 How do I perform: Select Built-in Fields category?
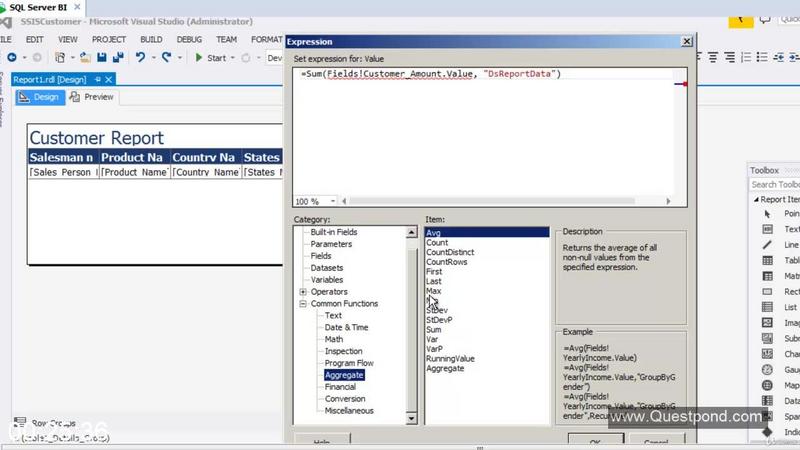pos(334,232)
